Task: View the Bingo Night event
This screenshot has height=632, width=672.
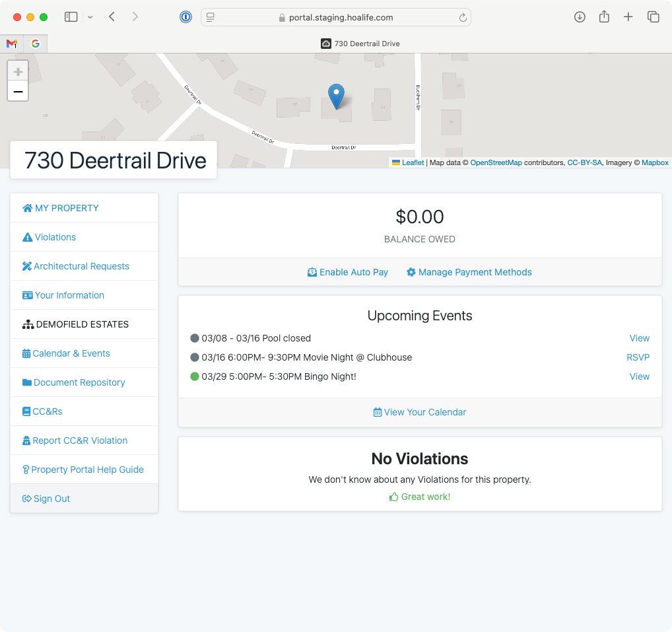Action: (639, 376)
